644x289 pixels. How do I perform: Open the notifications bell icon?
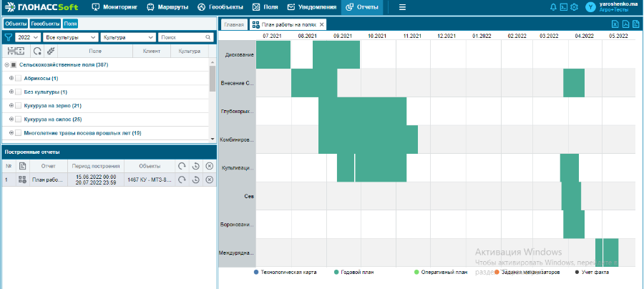[x=553, y=7]
